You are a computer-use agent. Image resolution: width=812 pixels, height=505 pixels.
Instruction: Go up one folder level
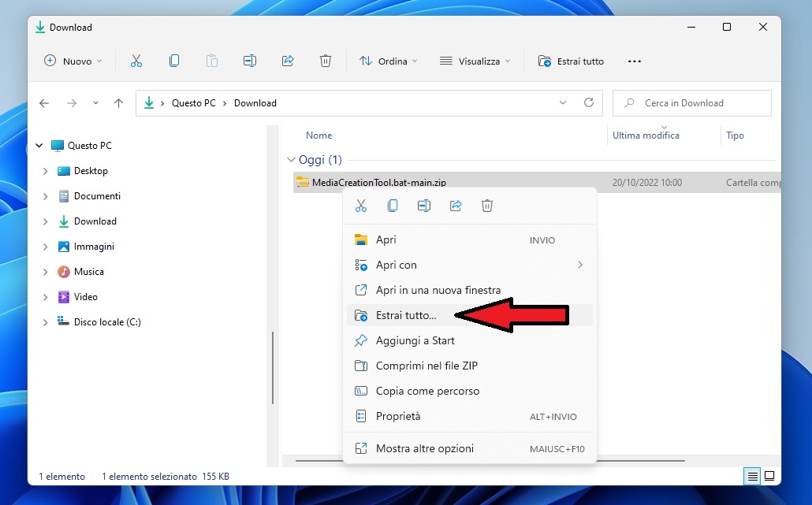tap(118, 103)
